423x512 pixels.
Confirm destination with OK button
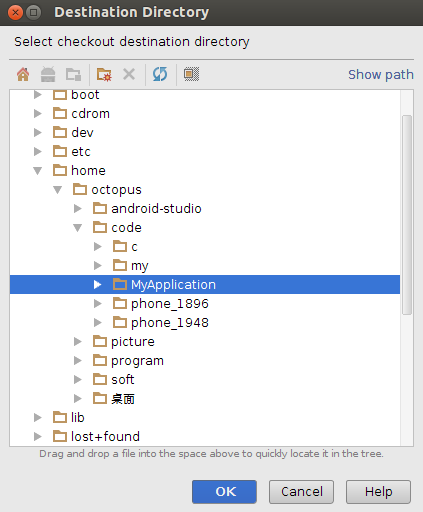(224, 492)
